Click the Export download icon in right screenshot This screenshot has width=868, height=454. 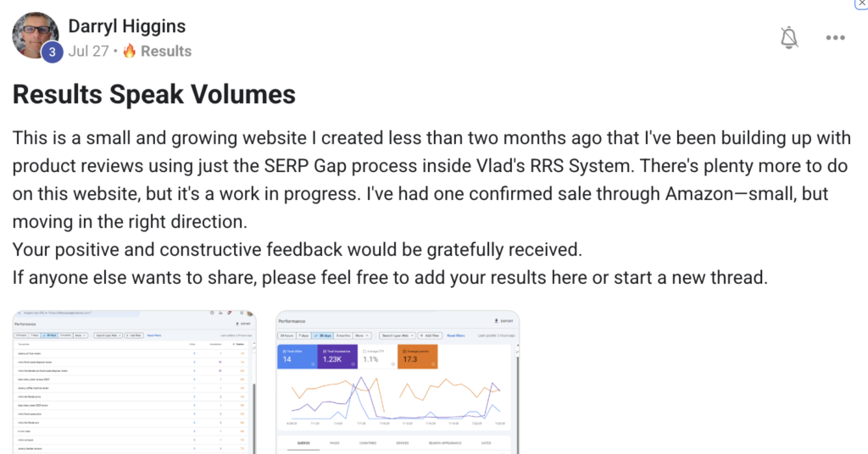496,321
